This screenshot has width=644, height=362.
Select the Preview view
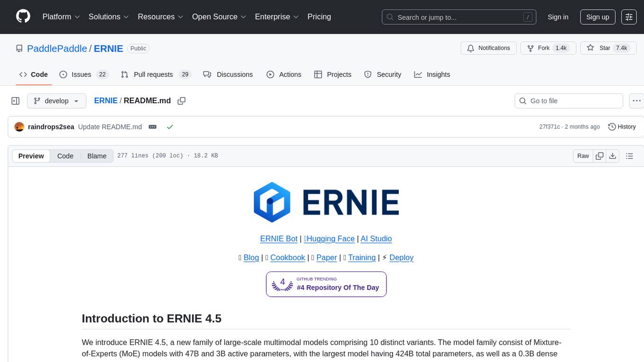31,156
